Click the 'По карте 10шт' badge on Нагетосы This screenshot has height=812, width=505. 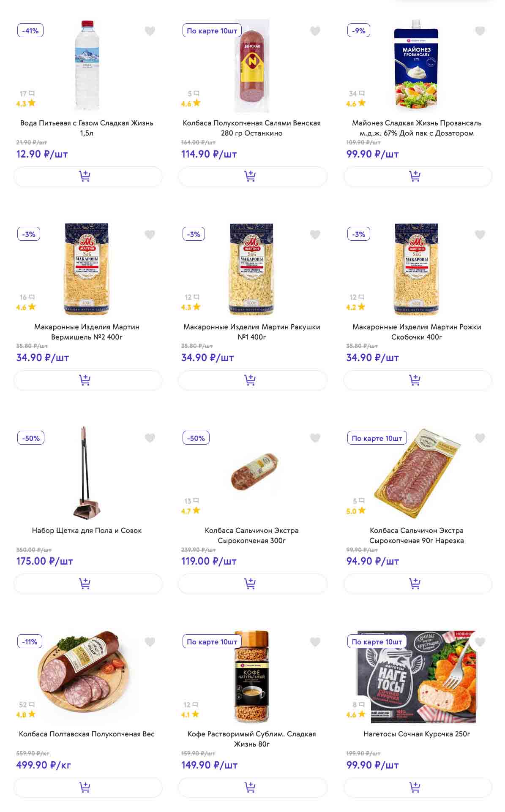point(377,642)
